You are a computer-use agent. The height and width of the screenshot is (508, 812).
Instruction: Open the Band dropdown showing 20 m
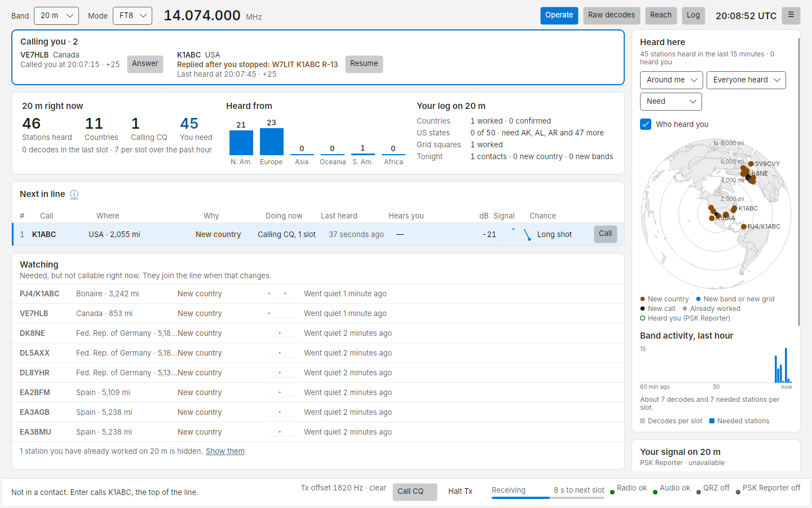pyautogui.click(x=56, y=16)
